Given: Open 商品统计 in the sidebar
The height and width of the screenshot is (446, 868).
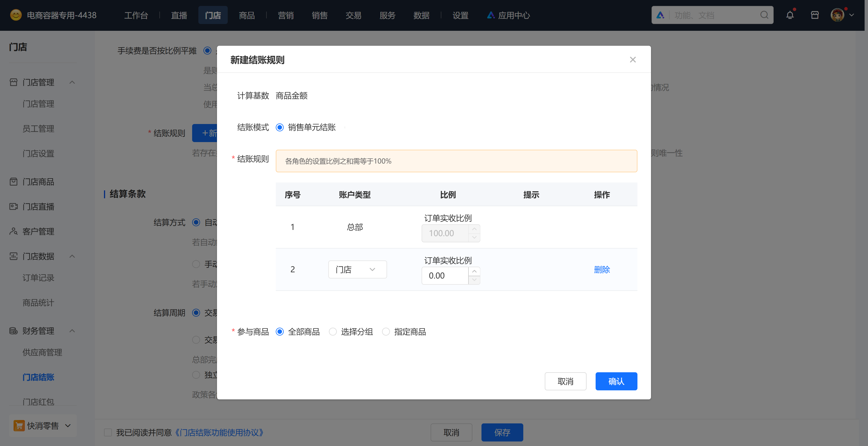Looking at the screenshot, I should pyautogui.click(x=38, y=303).
